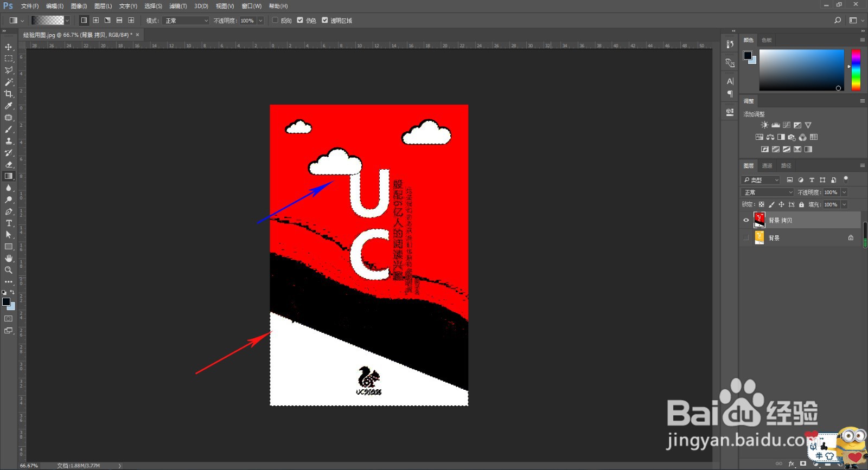Add a Levels adjustment

click(x=776, y=125)
